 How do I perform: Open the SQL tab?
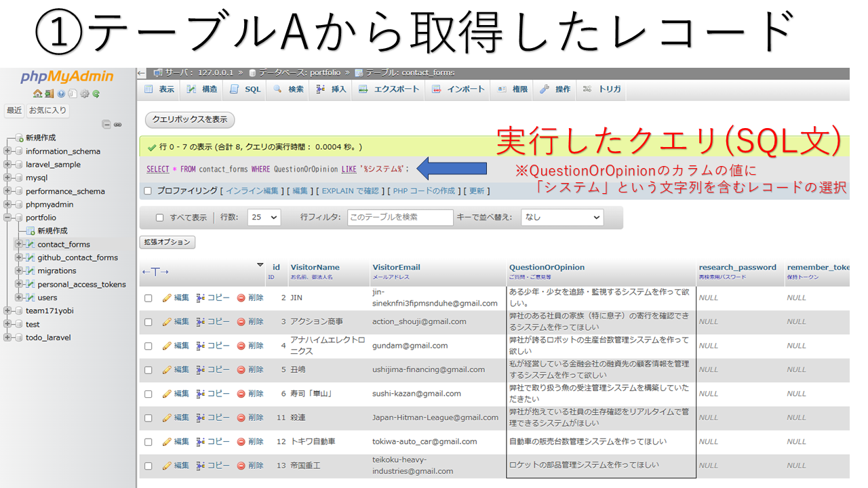pyautogui.click(x=245, y=89)
